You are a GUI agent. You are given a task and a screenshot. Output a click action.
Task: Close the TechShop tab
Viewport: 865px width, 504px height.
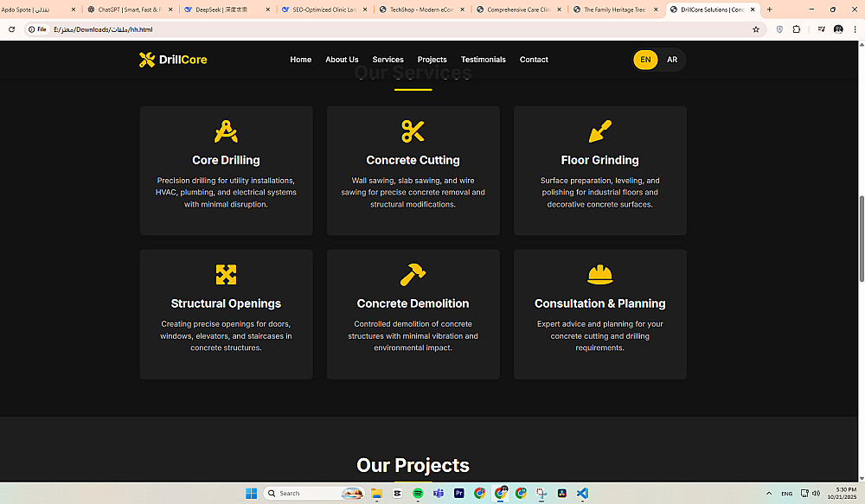coord(462,10)
